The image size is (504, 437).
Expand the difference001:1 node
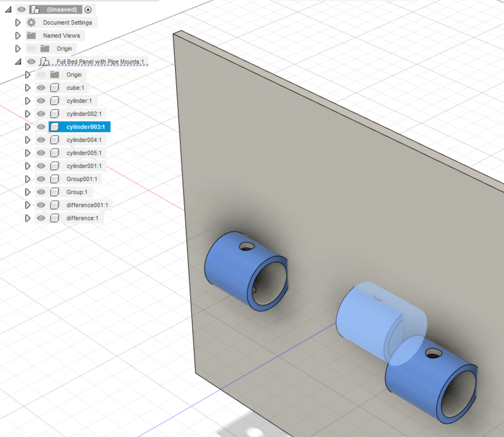click(27, 205)
